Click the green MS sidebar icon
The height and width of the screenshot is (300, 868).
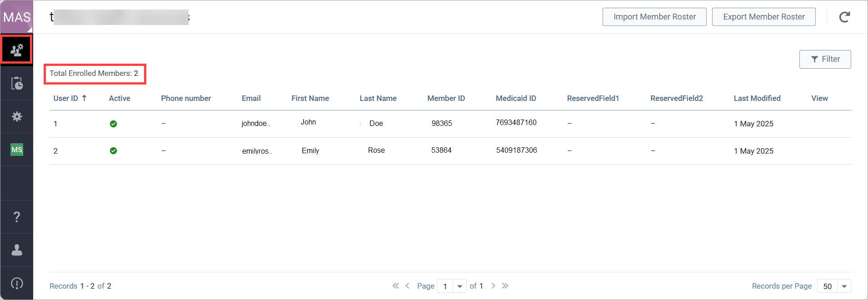tap(17, 150)
